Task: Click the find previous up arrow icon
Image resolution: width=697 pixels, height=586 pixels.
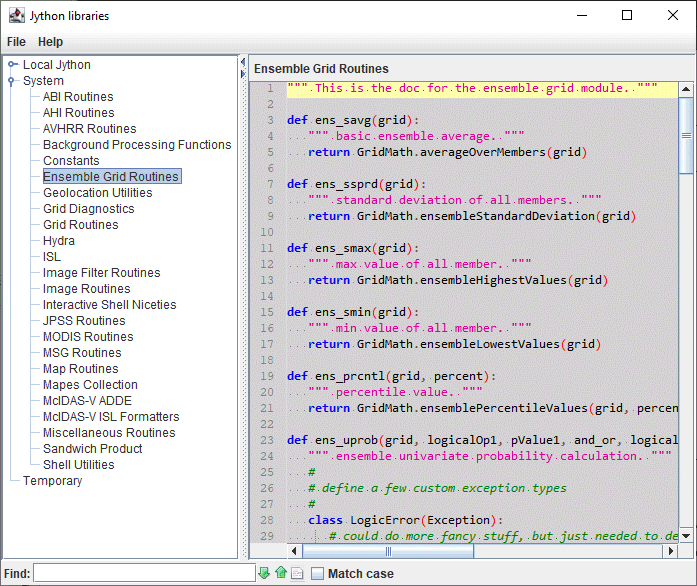Action: pyautogui.click(x=280, y=573)
